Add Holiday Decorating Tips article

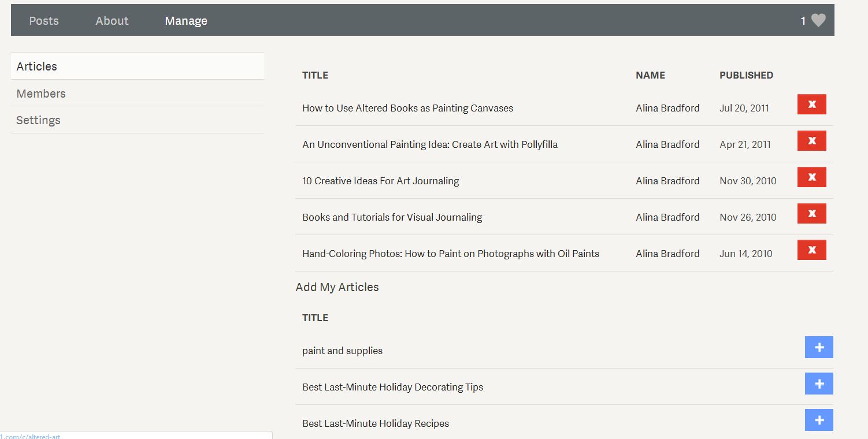pyautogui.click(x=818, y=384)
